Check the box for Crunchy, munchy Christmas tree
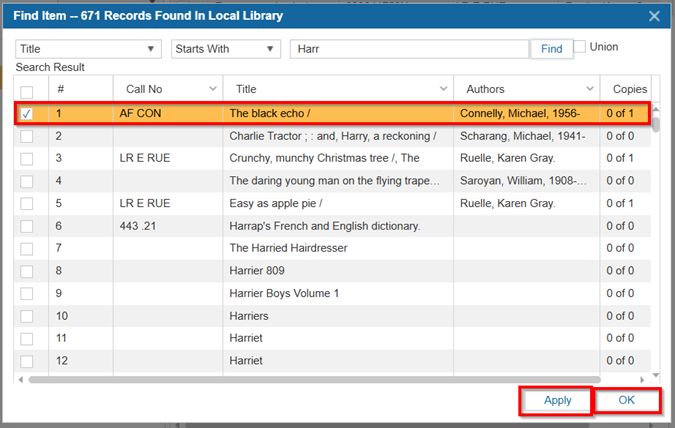Viewport: 675px width, 428px height. point(27,158)
